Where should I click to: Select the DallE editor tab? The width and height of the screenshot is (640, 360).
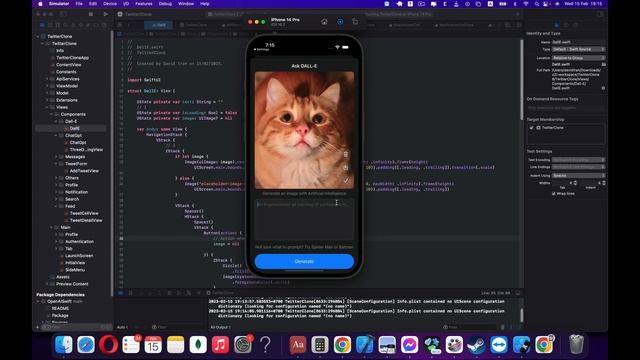point(159,25)
